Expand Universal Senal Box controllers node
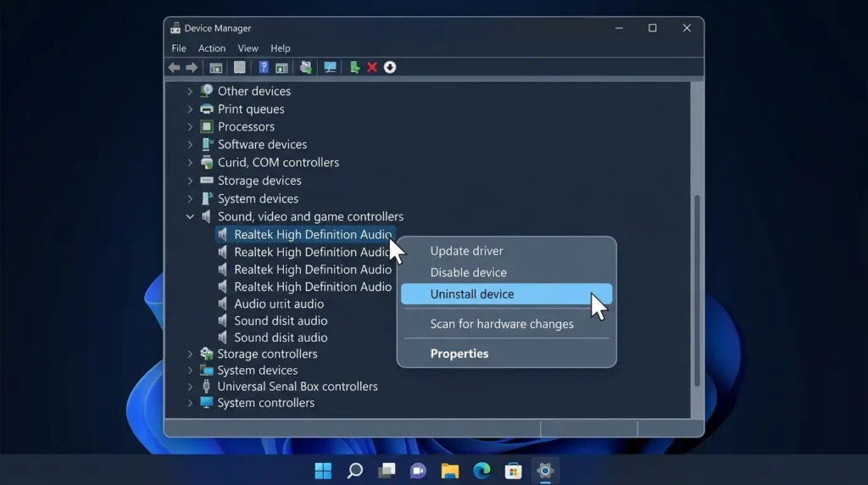 click(x=190, y=387)
